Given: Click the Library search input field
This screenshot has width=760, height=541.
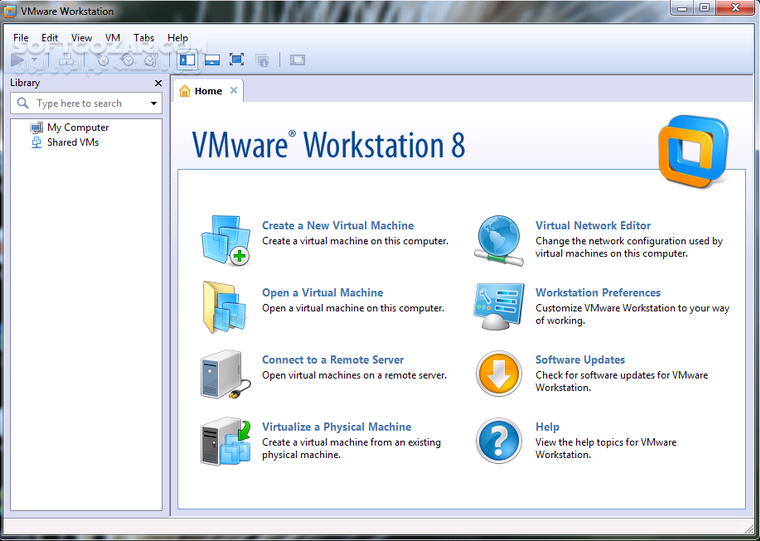Looking at the screenshot, I should 86,103.
